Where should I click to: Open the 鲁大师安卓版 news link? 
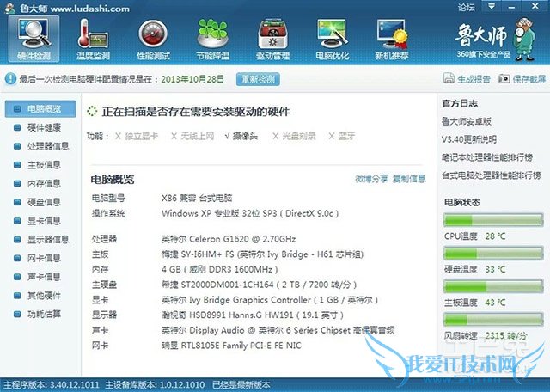[466, 121]
